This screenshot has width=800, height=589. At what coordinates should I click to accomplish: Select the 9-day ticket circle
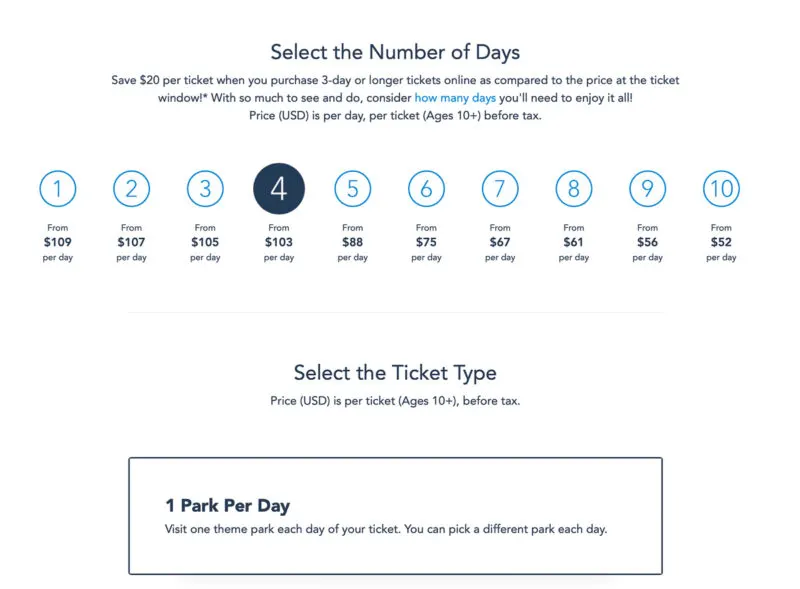pos(647,187)
